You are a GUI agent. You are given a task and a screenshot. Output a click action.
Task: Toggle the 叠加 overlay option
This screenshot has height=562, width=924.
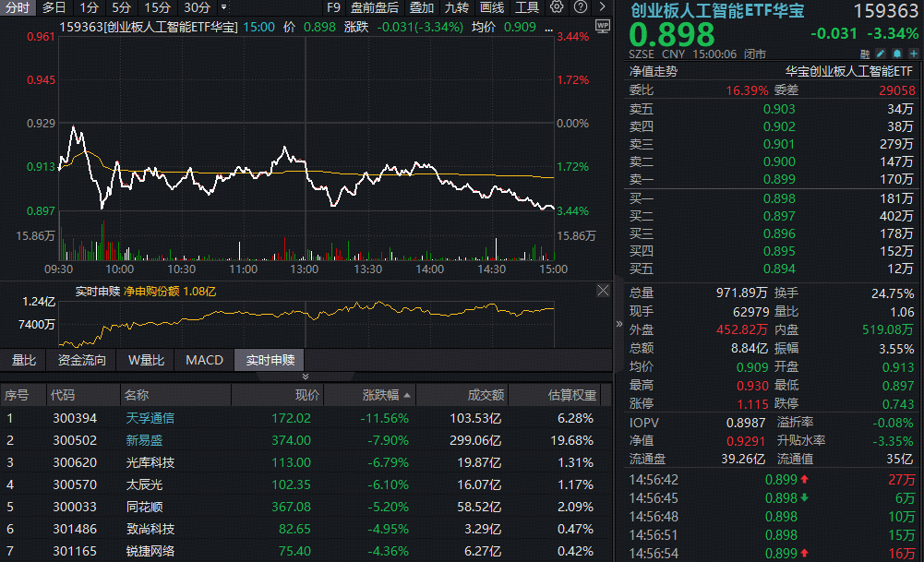coord(421,7)
